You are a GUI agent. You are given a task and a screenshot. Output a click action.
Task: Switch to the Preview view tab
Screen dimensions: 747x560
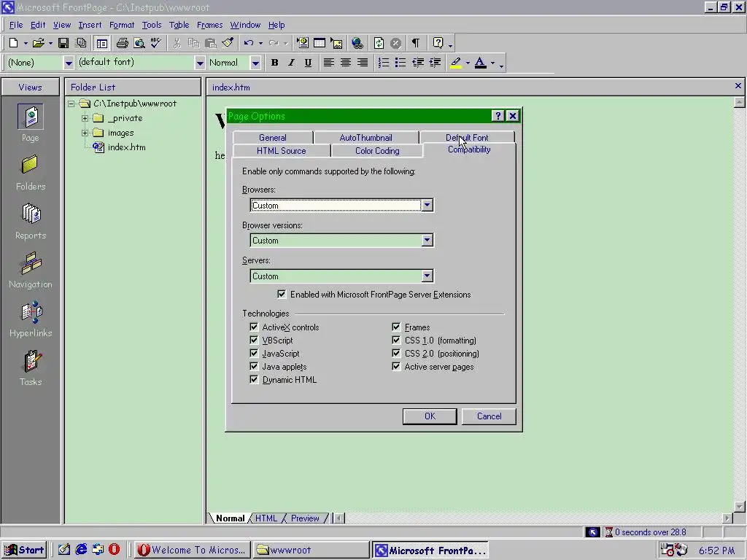(x=305, y=518)
